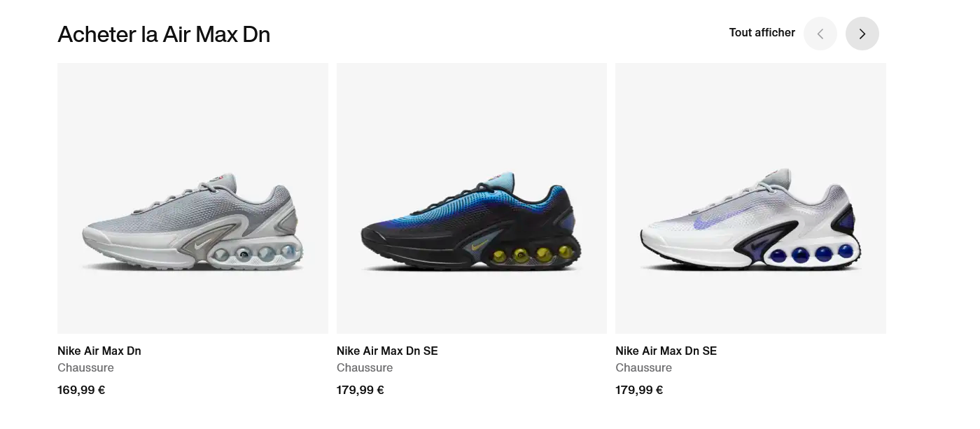Click the 169,99 € price
980x429 pixels.
[81, 390]
